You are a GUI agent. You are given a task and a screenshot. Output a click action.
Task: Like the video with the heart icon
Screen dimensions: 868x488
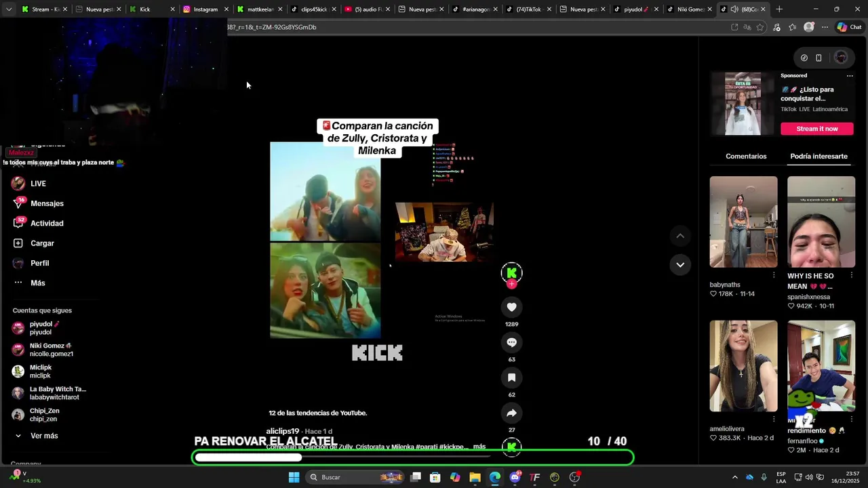tap(511, 307)
